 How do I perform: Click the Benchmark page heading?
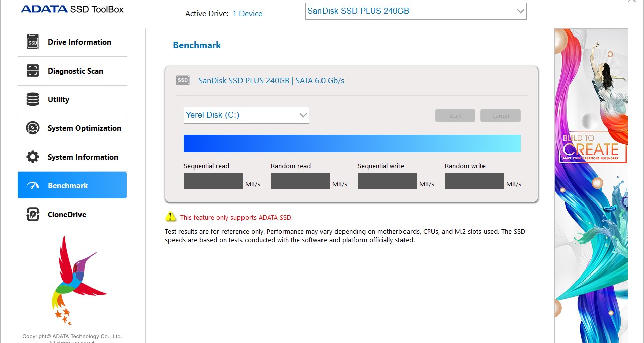(197, 45)
